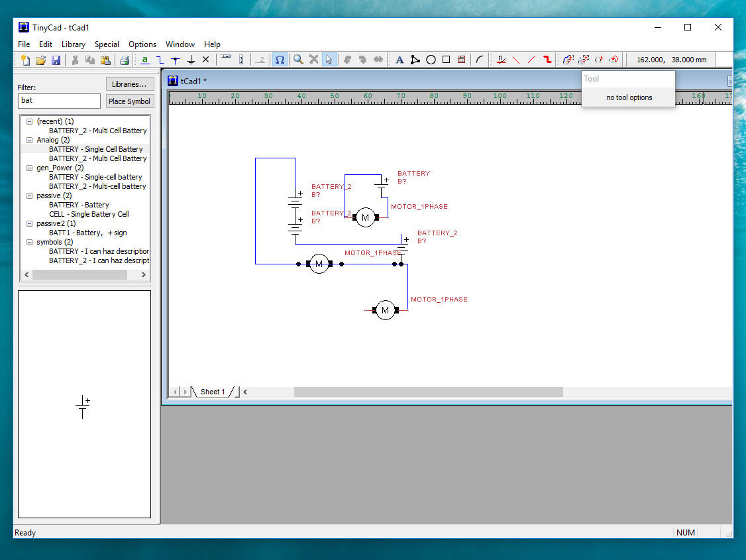746x560 pixels.
Task: Click the symbol tree's right scroll arrow
Action: (x=144, y=275)
